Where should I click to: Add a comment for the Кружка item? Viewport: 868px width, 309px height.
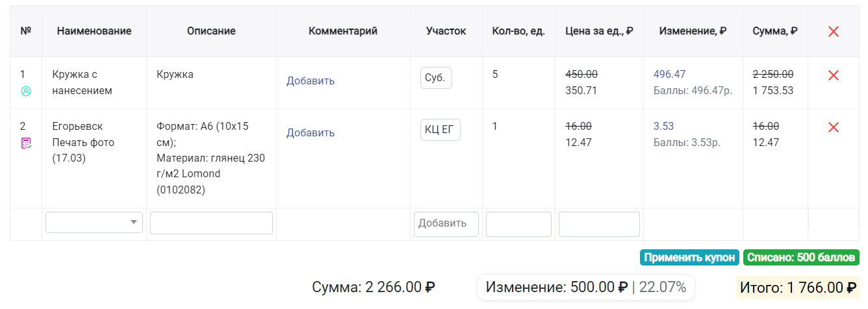click(311, 81)
